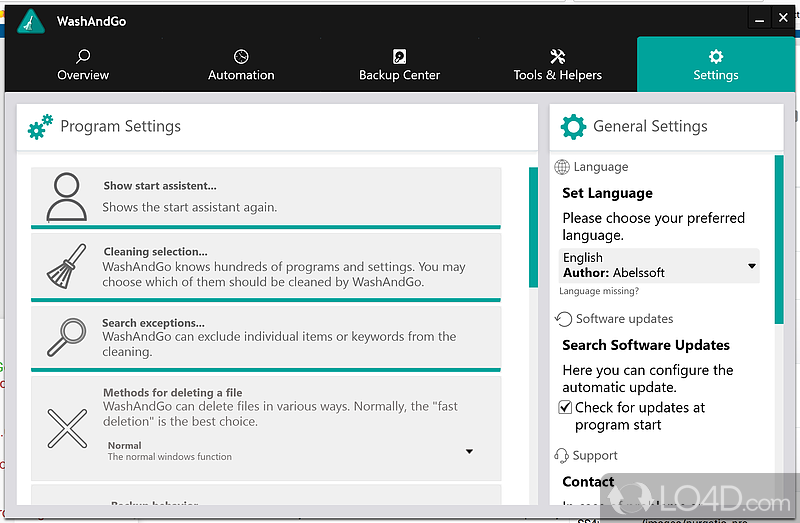Image resolution: width=800 pixels, height=523 pixels.
Task: Click the Automation clock icon
Action: (241, 56)
